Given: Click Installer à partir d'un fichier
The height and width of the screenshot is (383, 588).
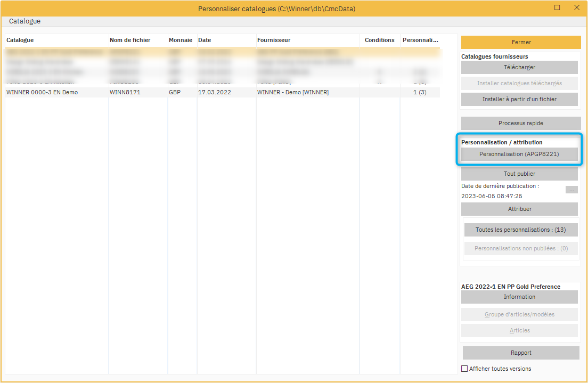Looking at the screenshot, I should pyautogui.click(x=520, y=99).
